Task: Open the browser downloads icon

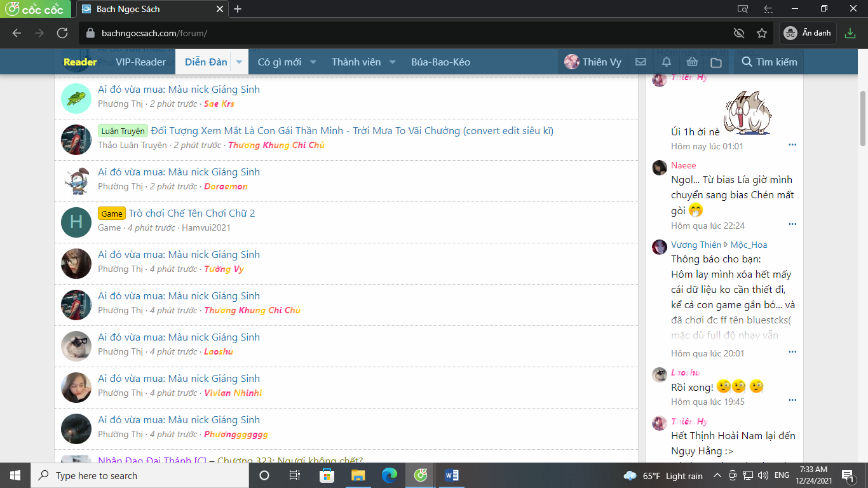Action: point(850,33)
